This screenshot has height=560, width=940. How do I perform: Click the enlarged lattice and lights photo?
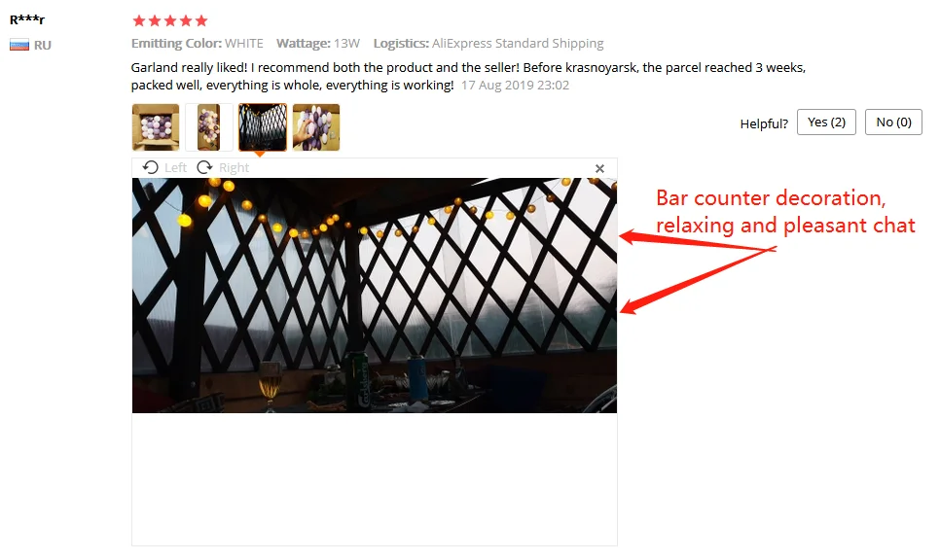coord(375,296)
